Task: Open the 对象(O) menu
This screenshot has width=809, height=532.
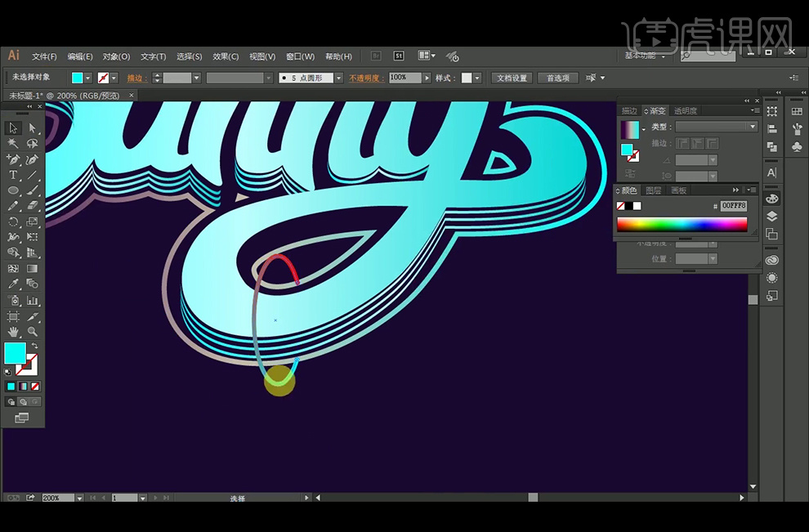Action: [x=116, y=56]
